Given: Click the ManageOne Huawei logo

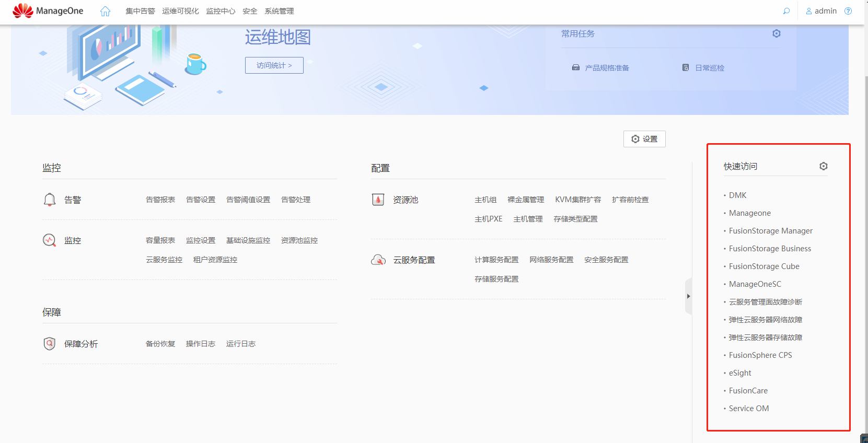Looking at the screenshot, I should pyautogui.click(x=48, y=10).
